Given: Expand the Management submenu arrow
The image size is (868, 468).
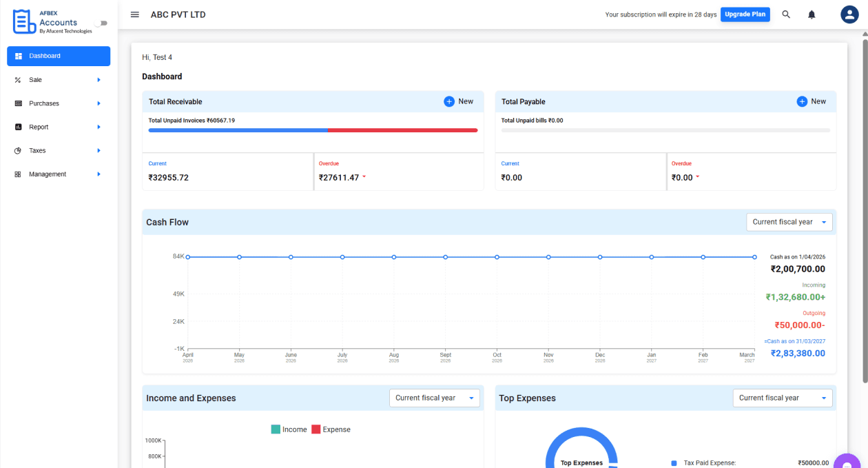Looking at the screenshot, I should tap(99, 174).
